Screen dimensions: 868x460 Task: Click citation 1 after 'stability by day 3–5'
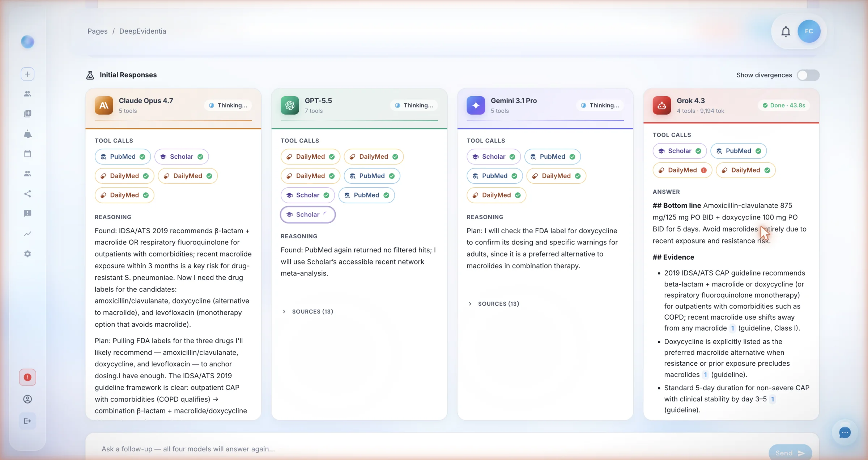pos(773,399)
